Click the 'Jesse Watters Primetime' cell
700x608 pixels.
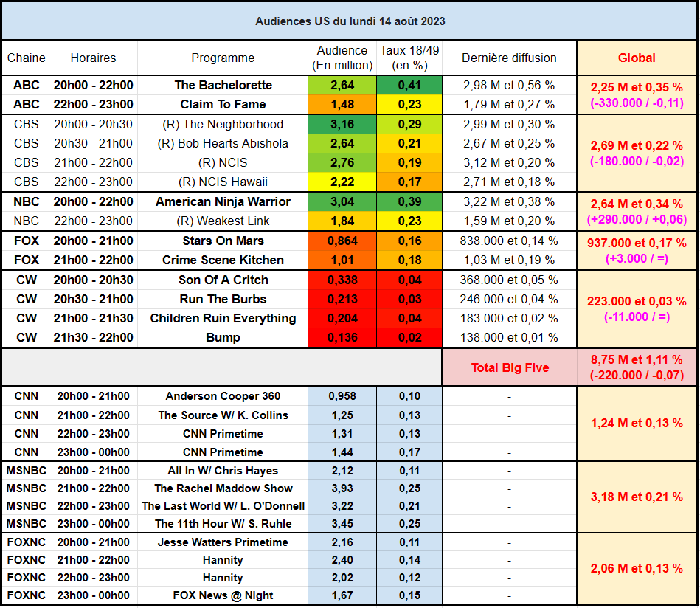[x=223, y=542]
